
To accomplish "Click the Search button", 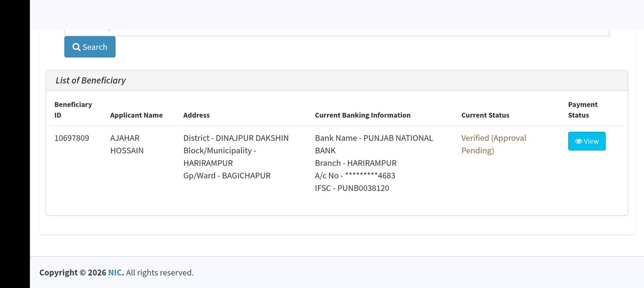I will click(x=90, y=47).
